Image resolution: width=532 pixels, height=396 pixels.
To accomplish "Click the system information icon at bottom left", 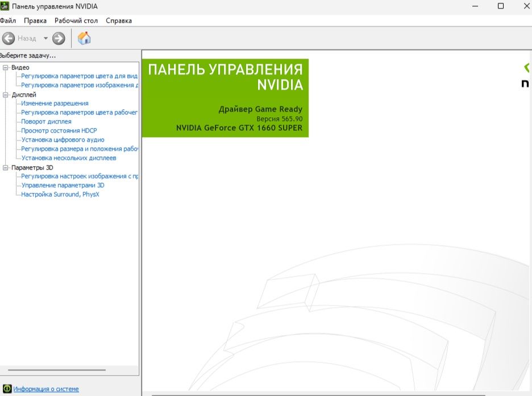I will point(7,389).
